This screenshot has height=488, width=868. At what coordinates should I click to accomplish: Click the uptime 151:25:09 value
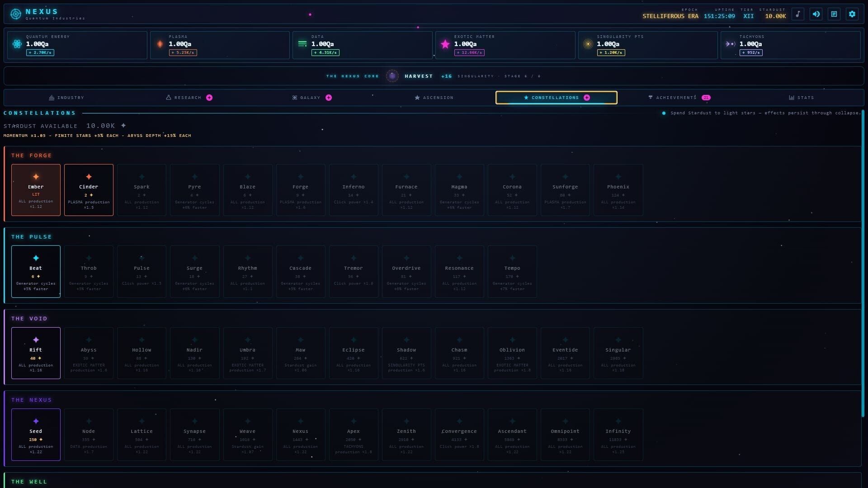pyautogui.click(x=719, y=16)
